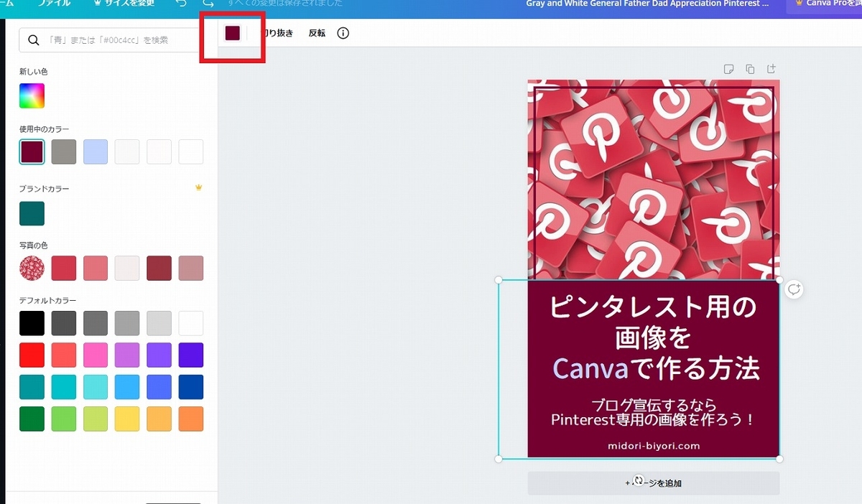Viewport: 862px width, 504px height.
Task: Choose deep indigo from the default colors
Action: pyautogui.click(x=191, y=355)
